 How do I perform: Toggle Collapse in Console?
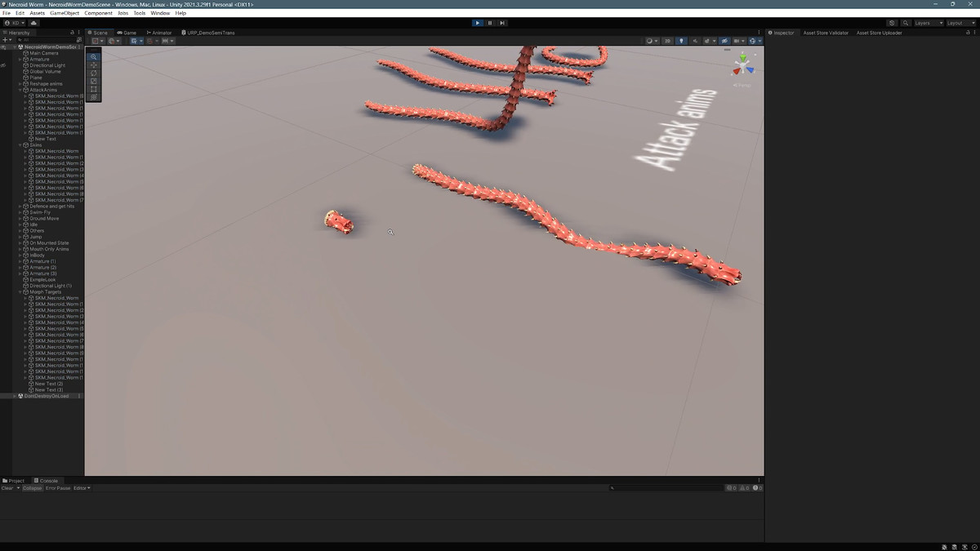tap(33, 488)
